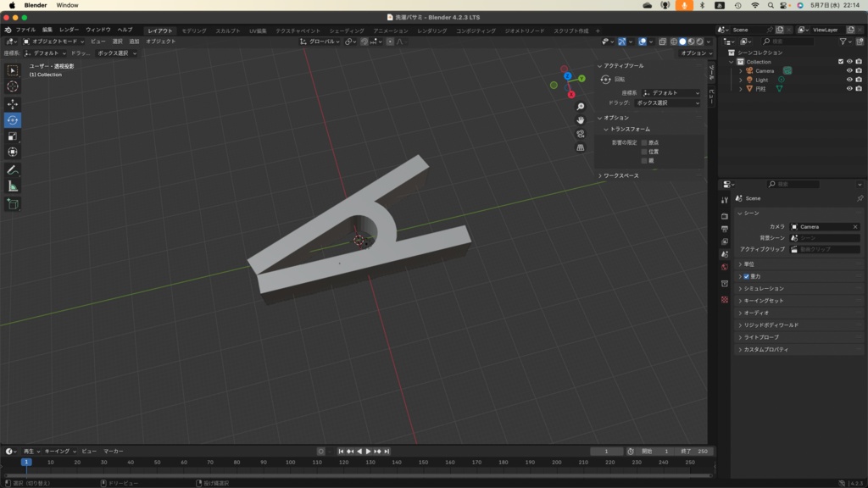Image resolution: width=868 pixels, height=488 pixels.
Task: Switch to the モデリング workspace tab
Action: [194, 30]
